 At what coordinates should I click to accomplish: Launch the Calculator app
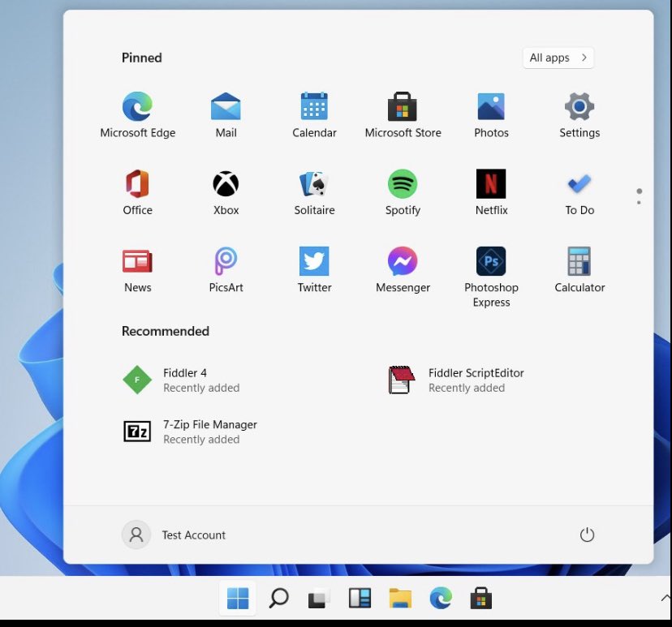[579, 270]
